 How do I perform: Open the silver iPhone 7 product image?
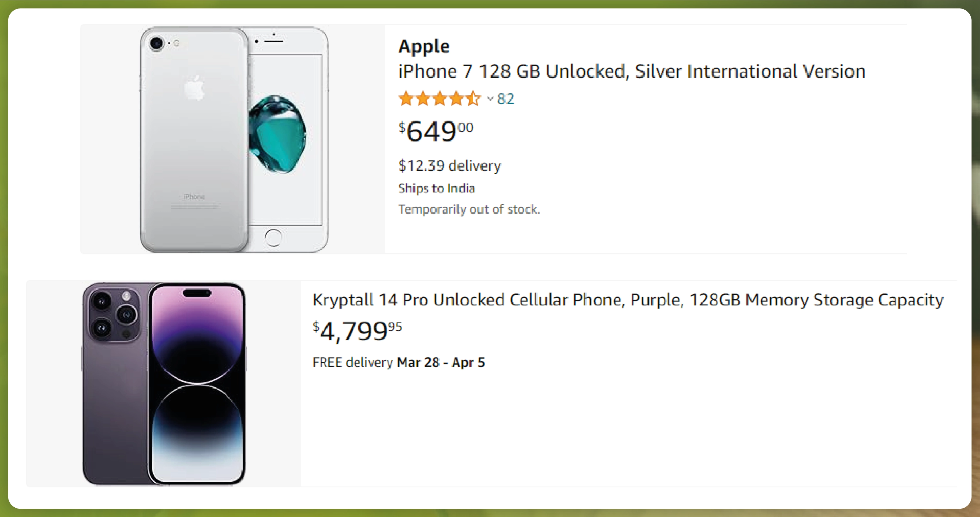pyautogui.click(x=233, y=140)
